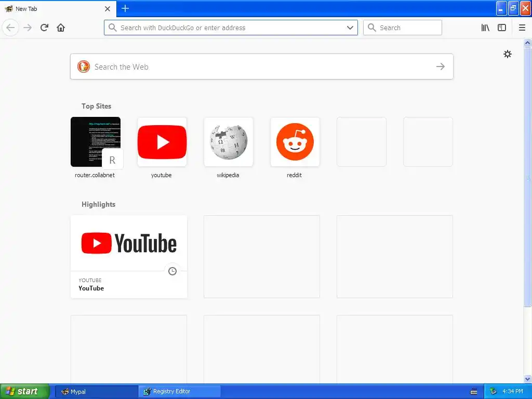Open the Library bookshelf icon
This screenshot has width=532, height=399.
coord(485,28)
